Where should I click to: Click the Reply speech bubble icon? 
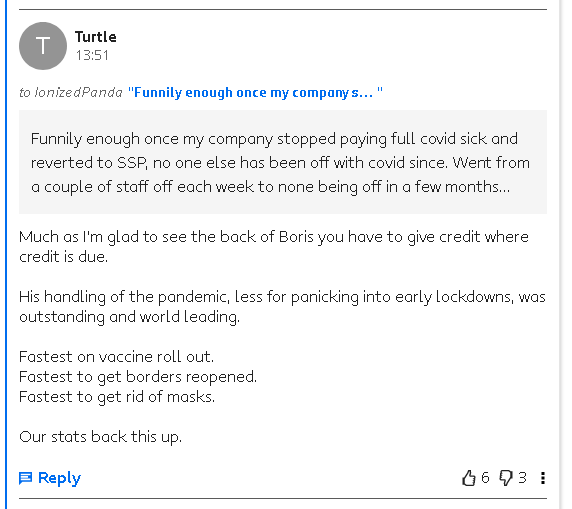(x=25, y=478)
